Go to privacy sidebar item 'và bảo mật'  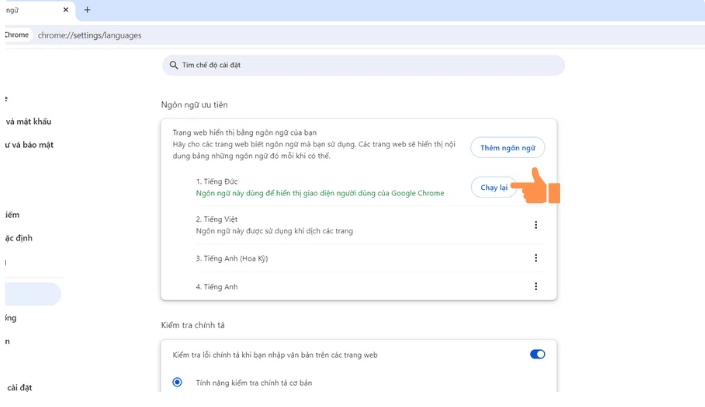pos(30,145)
